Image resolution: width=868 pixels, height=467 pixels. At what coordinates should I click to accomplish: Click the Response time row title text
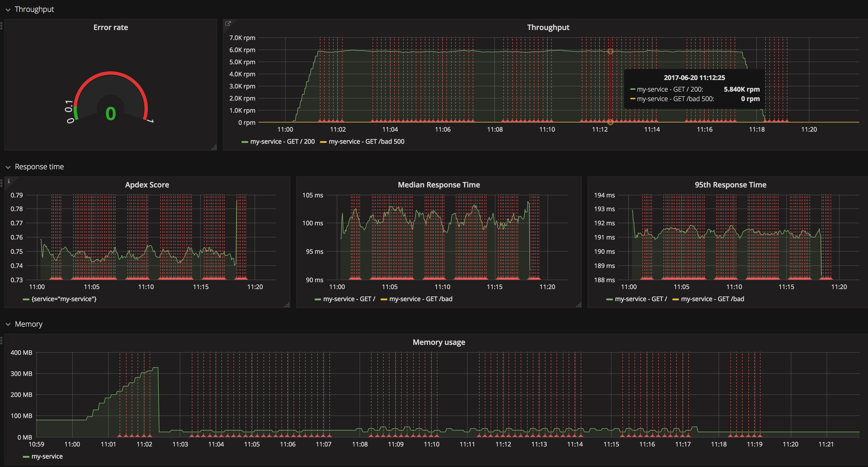click(x=40, y=167)
